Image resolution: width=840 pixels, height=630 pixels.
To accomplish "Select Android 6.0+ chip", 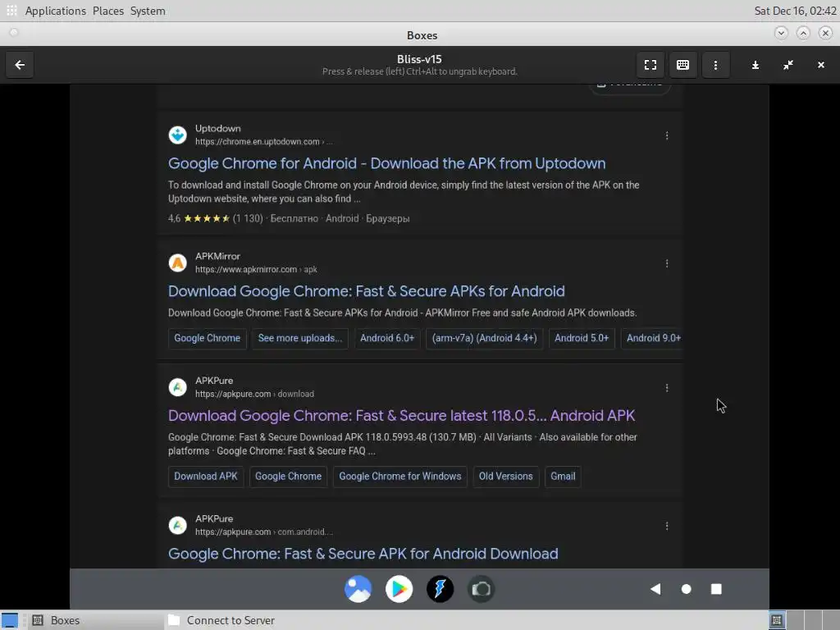I will [387, 338].
